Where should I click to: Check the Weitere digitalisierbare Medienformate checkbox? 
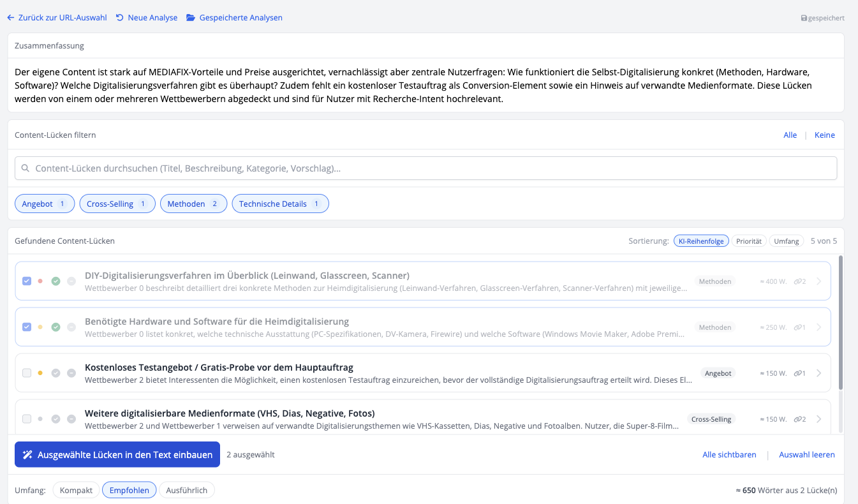pos(27,419)
